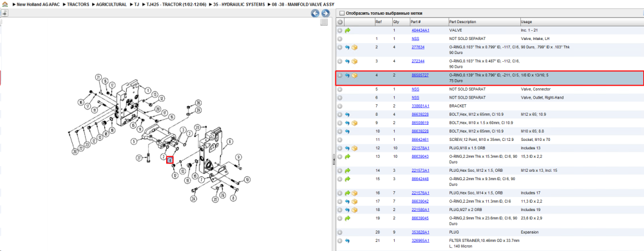
Task: Enable the 'Отобразить только выбранные метки' checkbox
Action: 342,13
